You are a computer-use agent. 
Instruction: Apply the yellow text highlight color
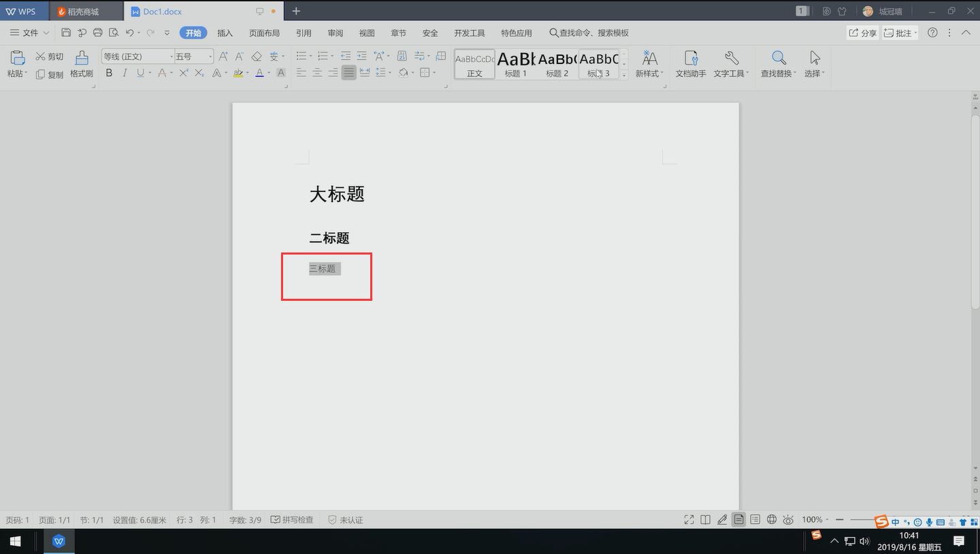[238, 73]
